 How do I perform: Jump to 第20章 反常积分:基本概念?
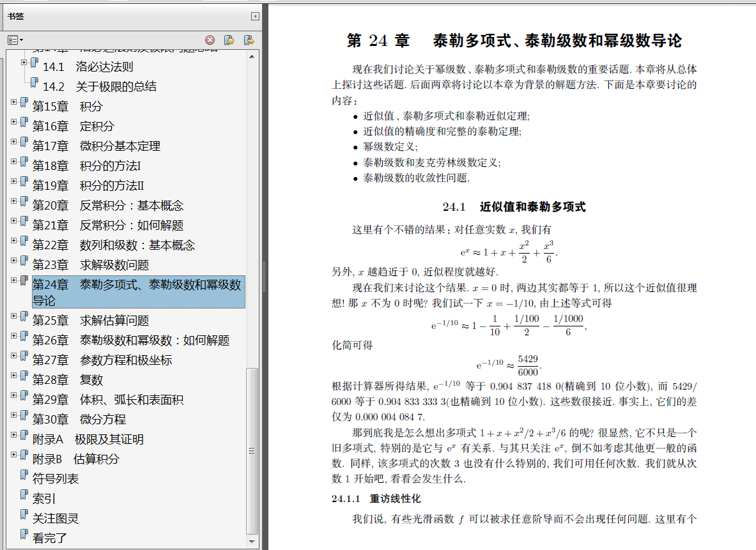click(x=108, y=205)
